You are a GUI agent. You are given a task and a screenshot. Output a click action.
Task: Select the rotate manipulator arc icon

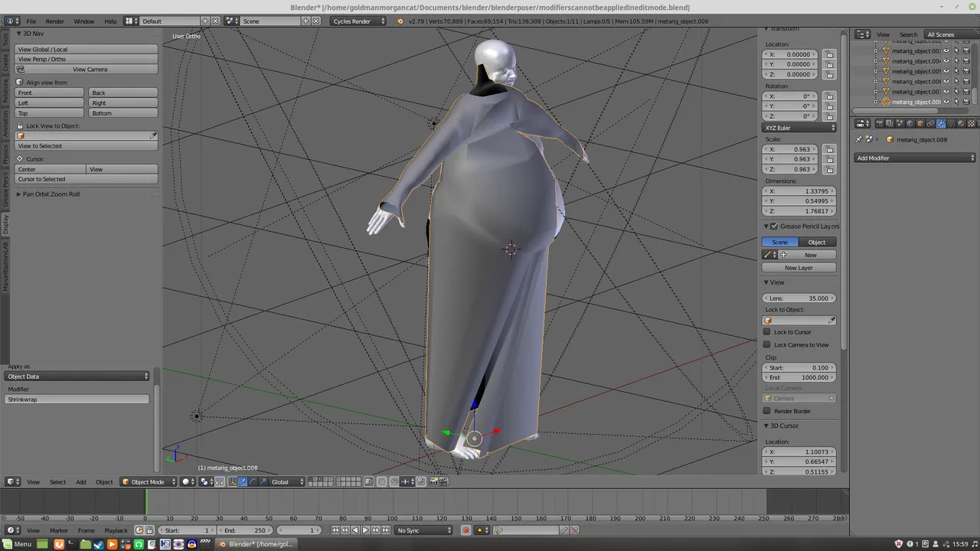coord(253,481)
